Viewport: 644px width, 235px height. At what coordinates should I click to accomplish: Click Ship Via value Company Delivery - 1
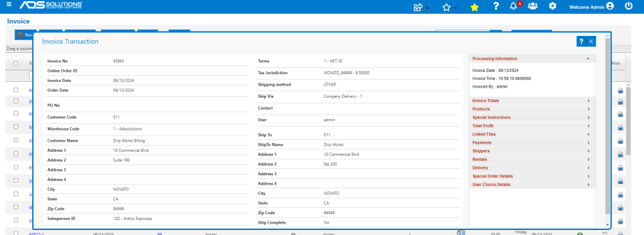click(x=343, y=96)
